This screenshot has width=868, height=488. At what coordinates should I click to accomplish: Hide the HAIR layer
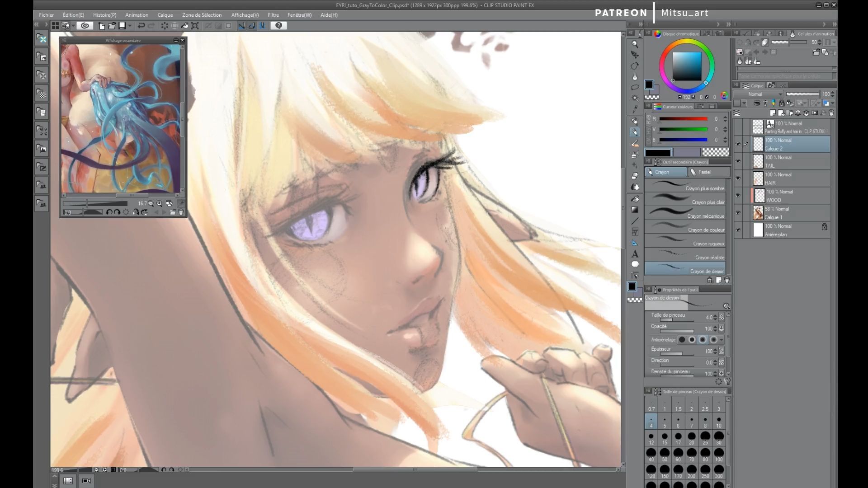click(738, 178)
